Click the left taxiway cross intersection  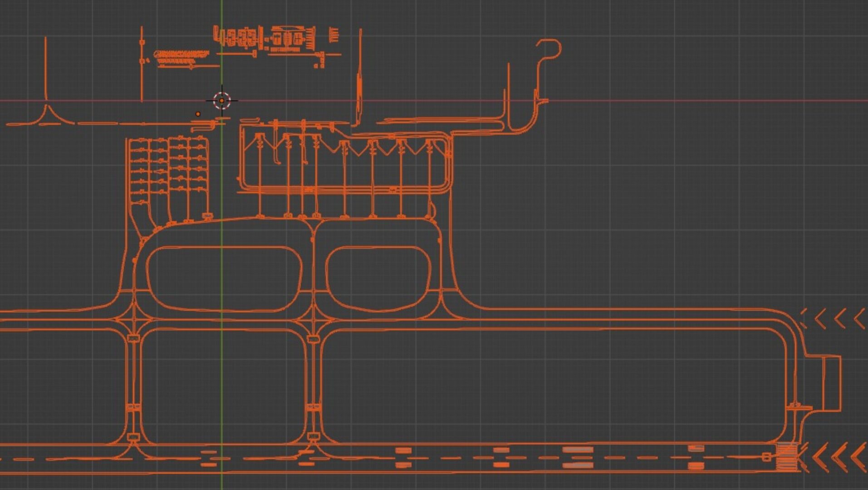tap(133, 319)
